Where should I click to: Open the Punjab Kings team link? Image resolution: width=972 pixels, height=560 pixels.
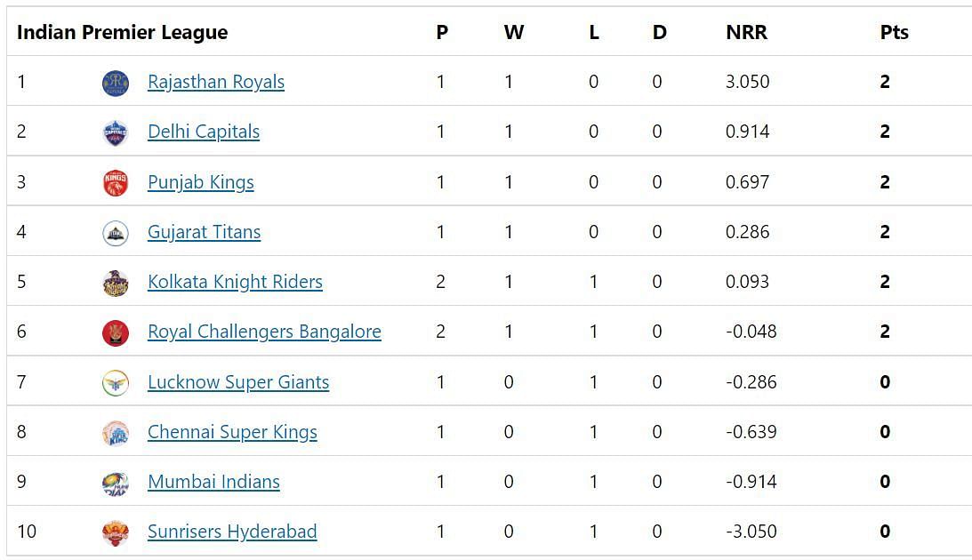point(201,182)
